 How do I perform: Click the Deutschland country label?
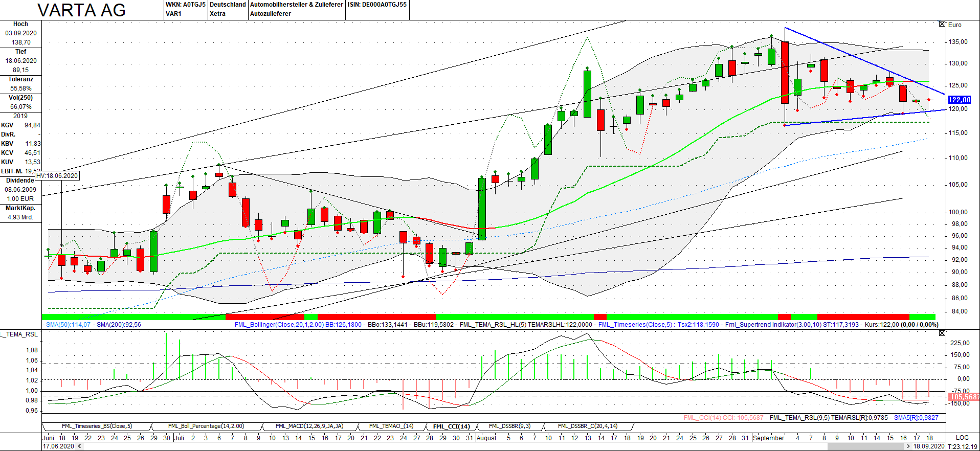(228, 5)
